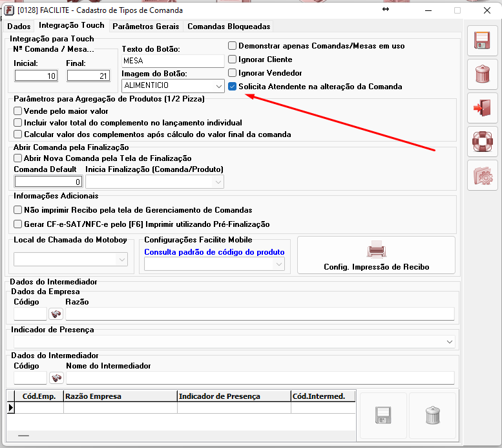The image size is (502, 448).
Task: Click the Texto do Botão field with MESA
Action: (x=173, y=61)
